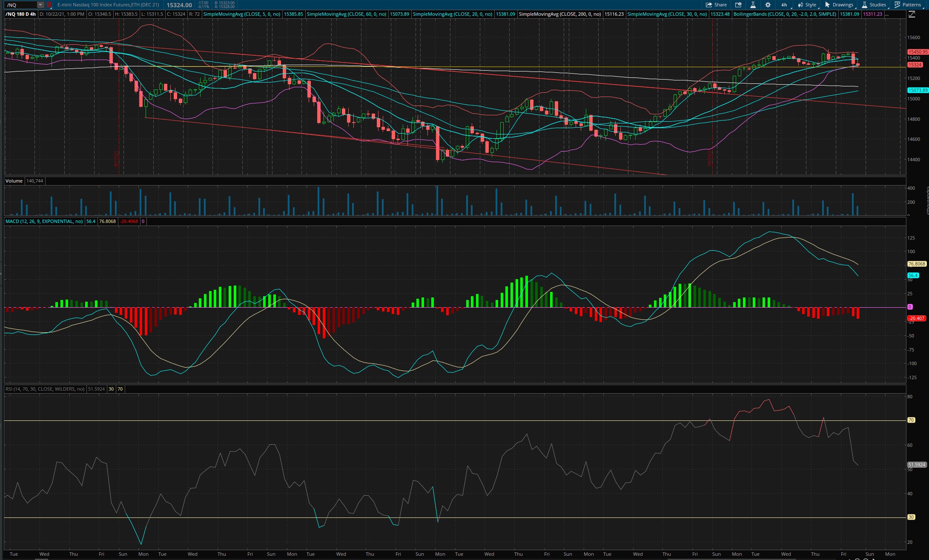This screenshot has width=929, height=560.
Task: Click the MACD value 56.4 in header
Action: pyautogui.click(x=91, y=221)
